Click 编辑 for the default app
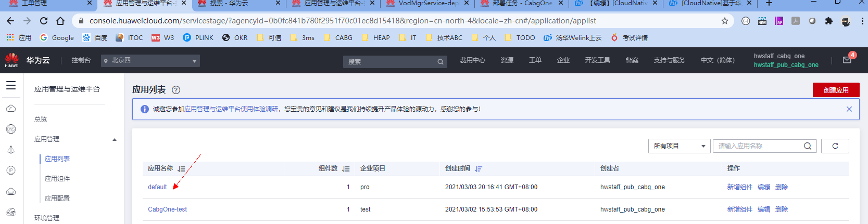 [764, 187]
